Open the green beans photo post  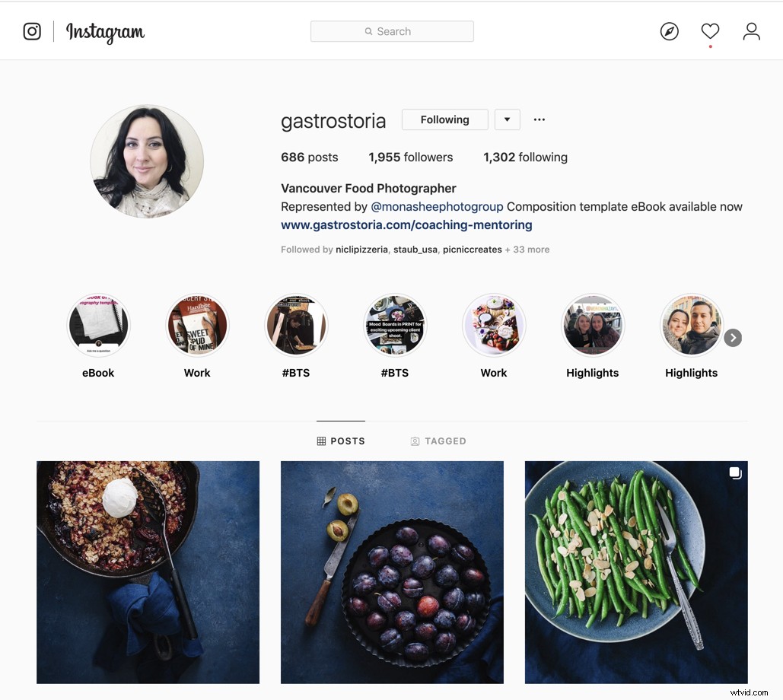[x=636, y=572]
